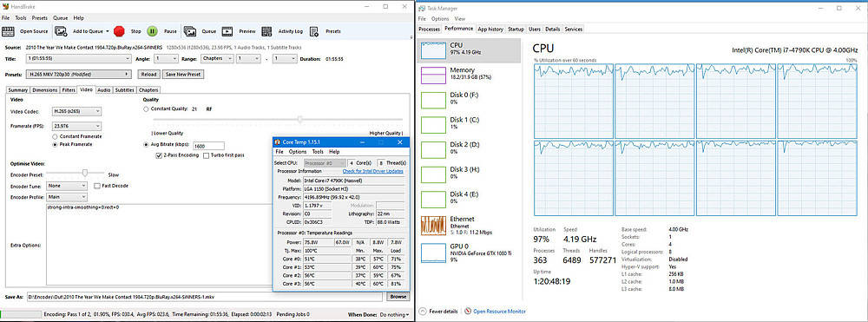868x322 pixels.
Task: Open the View menu in Task Manager
Action: (x=459, y=19)
